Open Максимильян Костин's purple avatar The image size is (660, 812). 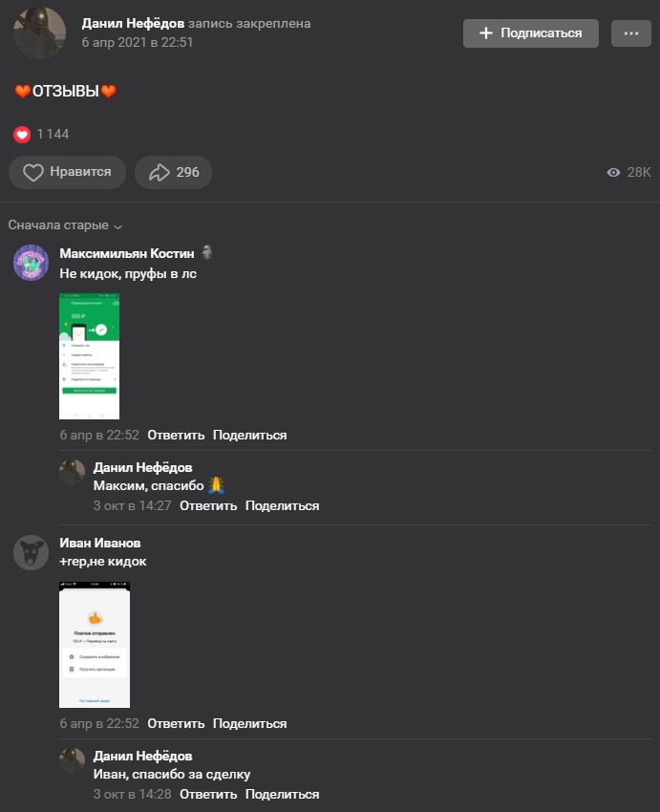point(32,263)
